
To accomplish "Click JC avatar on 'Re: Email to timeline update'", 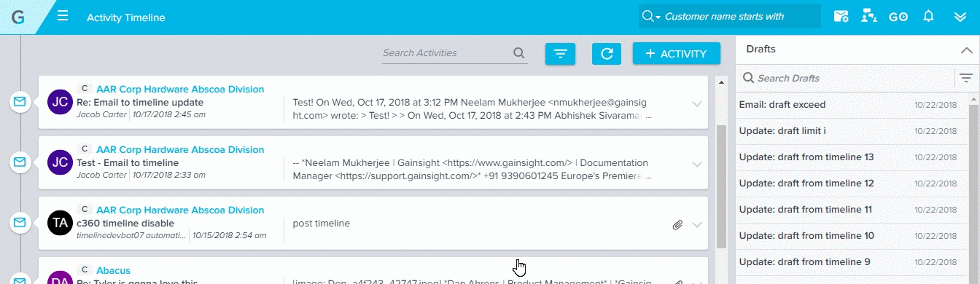I will pos(59,103).
